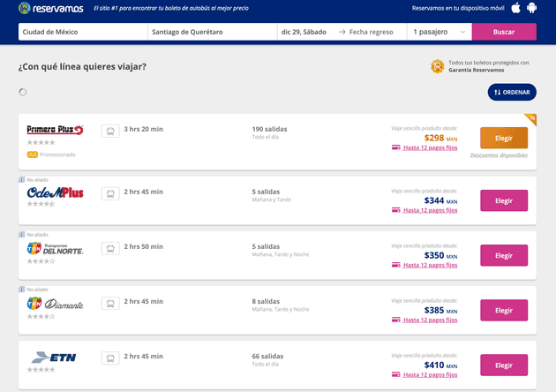Click the Garantía Reservamos badge icon
The width and height of the screenshot is (556, 392).
pyautogui.click(x=437, y=66)
